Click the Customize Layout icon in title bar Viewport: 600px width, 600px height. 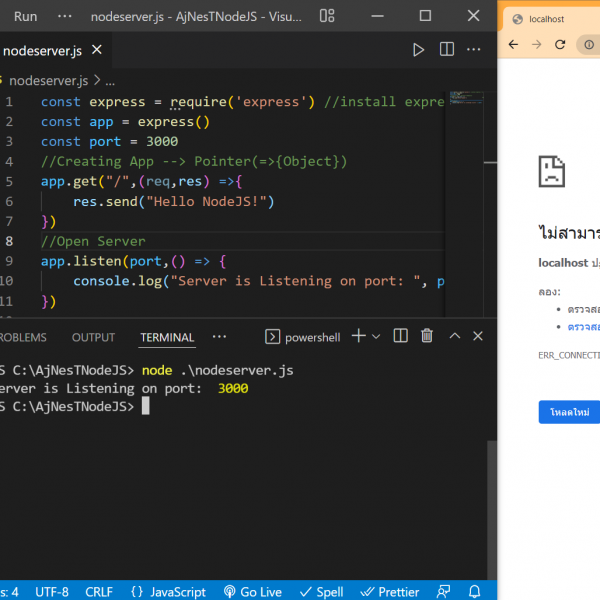pyautogui.click(x=327, y=16)
